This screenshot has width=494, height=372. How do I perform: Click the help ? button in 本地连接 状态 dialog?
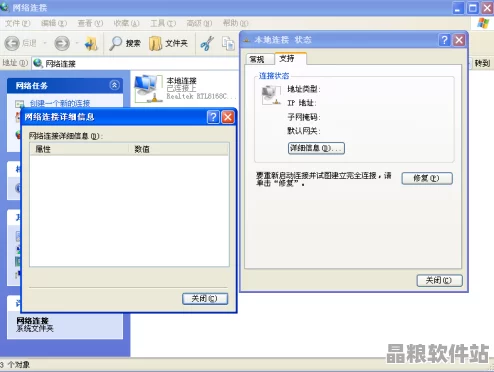click(444, 40)
